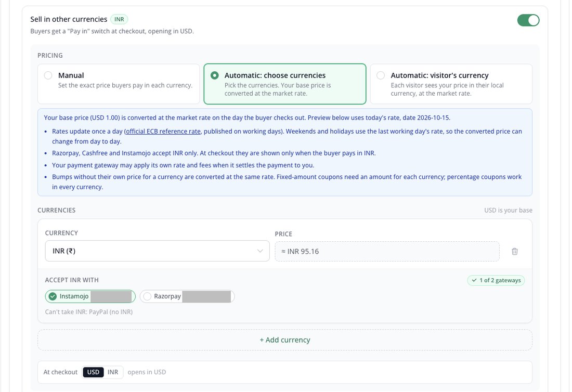Uncheck the Instamojo gateway
The height and width of the screenshot is (392, 572).
(90, 296)
